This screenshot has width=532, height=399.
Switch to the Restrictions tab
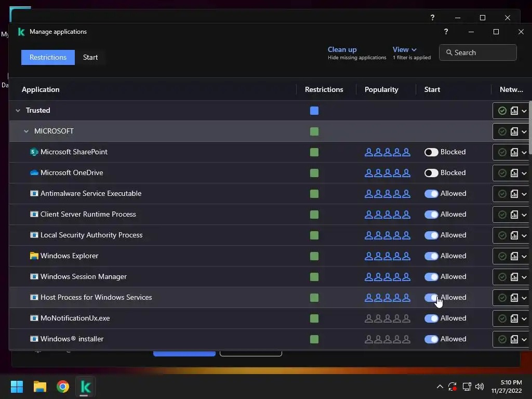(48, 57)
